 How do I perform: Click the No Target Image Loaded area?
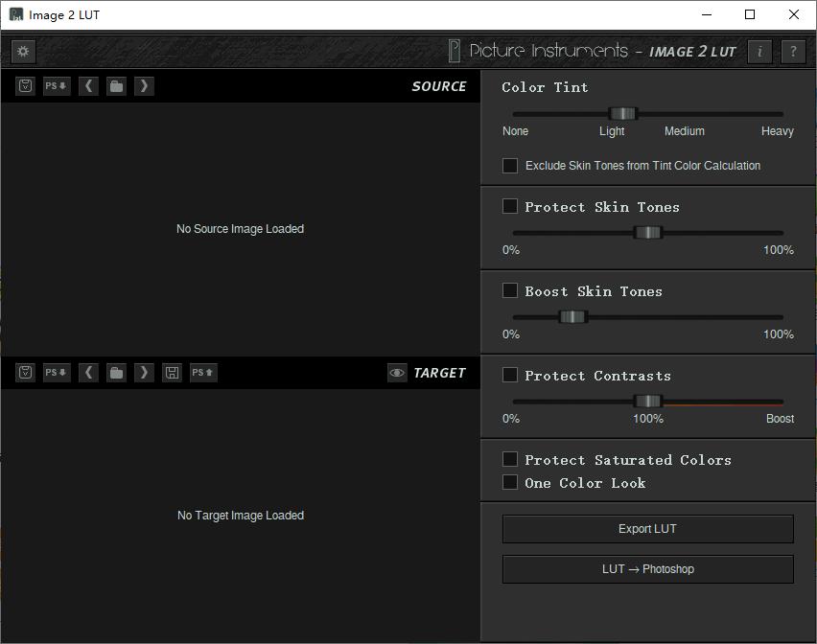tap(240, 516)
